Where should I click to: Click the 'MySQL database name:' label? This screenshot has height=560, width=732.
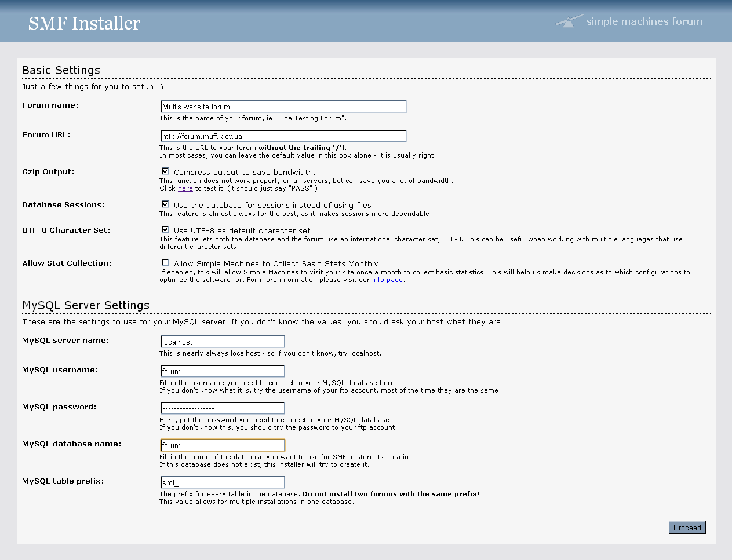pos(72,444)
